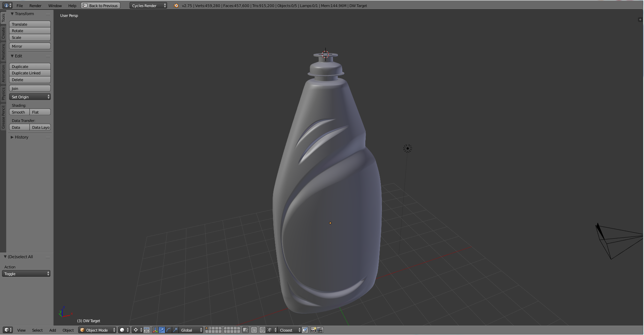Click the Rotate button
This screenshot has width=644, height=335.
(x=30, y=31)
